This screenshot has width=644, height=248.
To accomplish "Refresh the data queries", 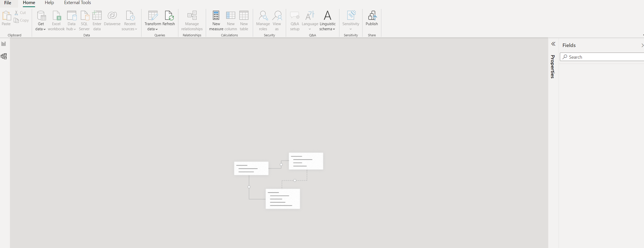I will [x=169, y=18].
